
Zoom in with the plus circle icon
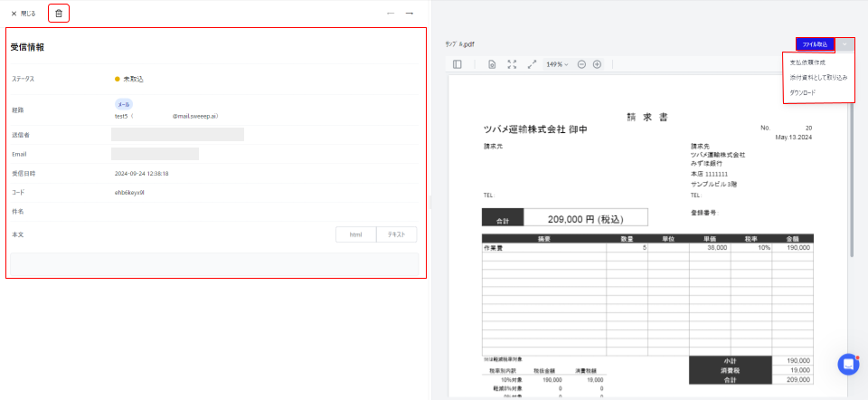(598, 64)
